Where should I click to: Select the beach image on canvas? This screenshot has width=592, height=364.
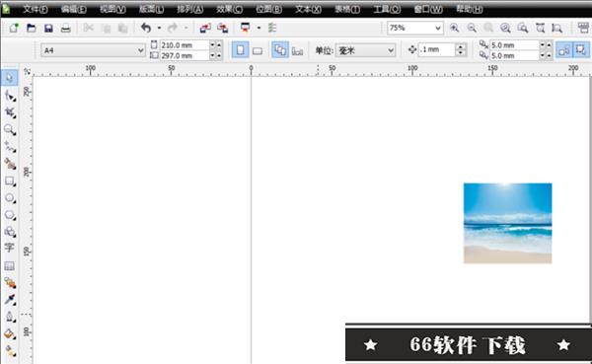508,223
